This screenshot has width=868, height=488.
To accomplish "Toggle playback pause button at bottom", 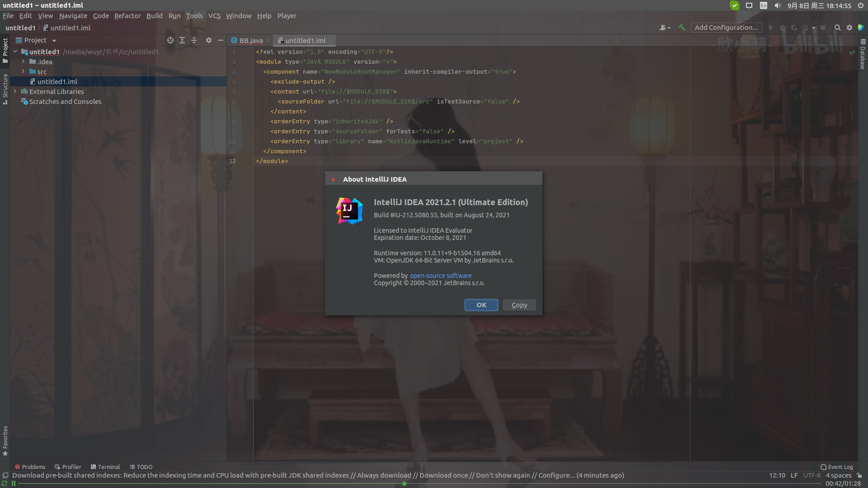I will click(x=14, y=483).
